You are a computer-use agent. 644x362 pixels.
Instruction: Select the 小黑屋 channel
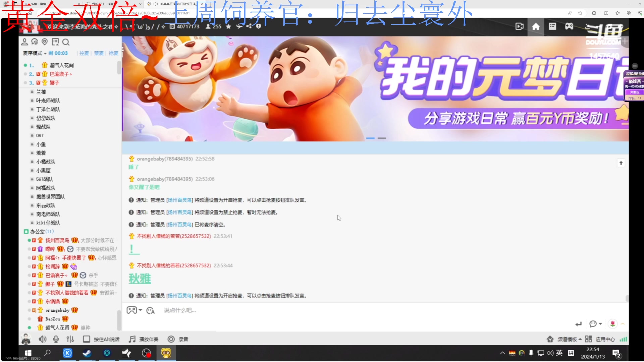[43, 171]
